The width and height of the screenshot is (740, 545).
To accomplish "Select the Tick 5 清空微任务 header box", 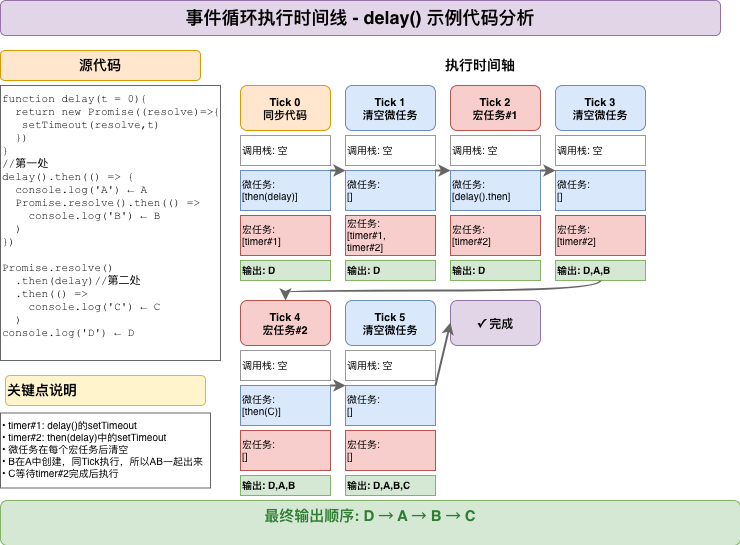I will [390, 323].
